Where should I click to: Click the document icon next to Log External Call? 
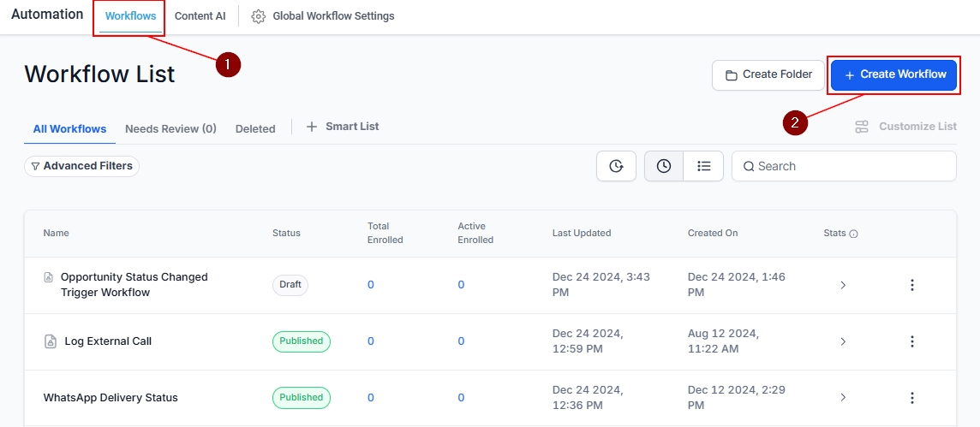(51, 341)
